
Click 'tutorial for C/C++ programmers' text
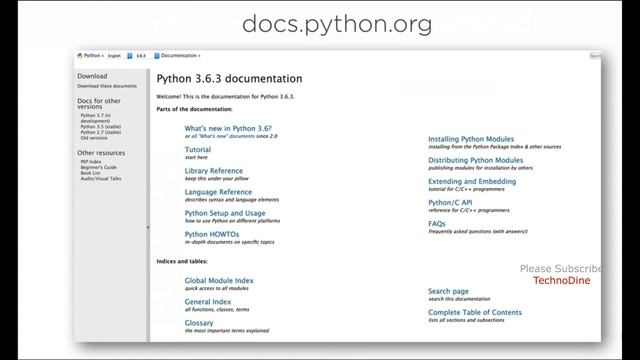pos(466,189)
